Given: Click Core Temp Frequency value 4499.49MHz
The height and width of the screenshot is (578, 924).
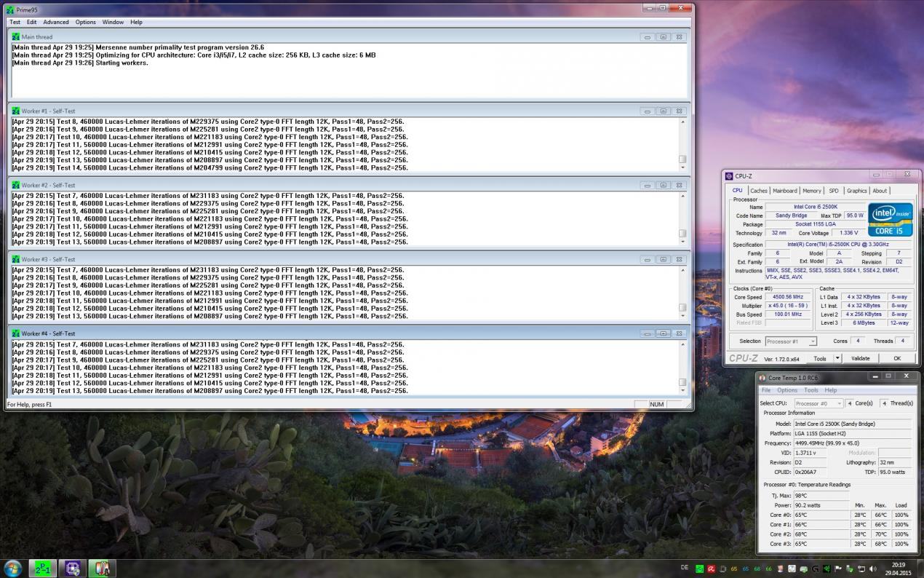Looking at the screenshot, I should (x=851, y=443).
